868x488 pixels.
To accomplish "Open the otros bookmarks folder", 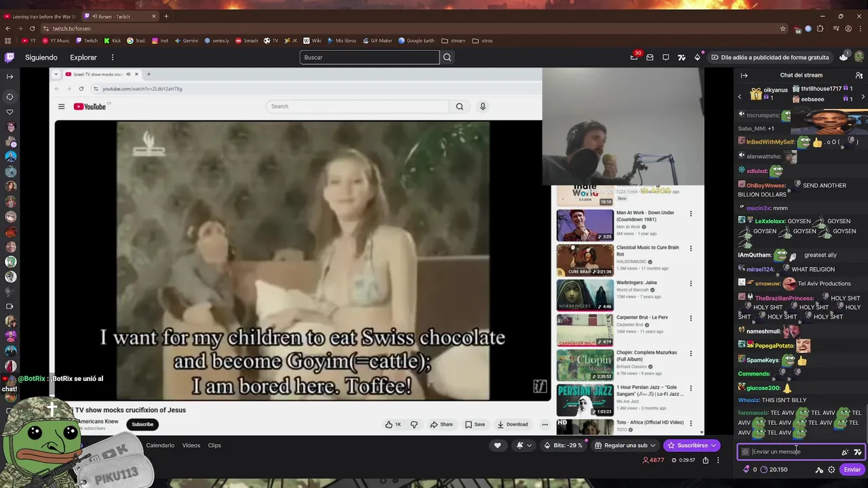I will click(x=482, y=41).
